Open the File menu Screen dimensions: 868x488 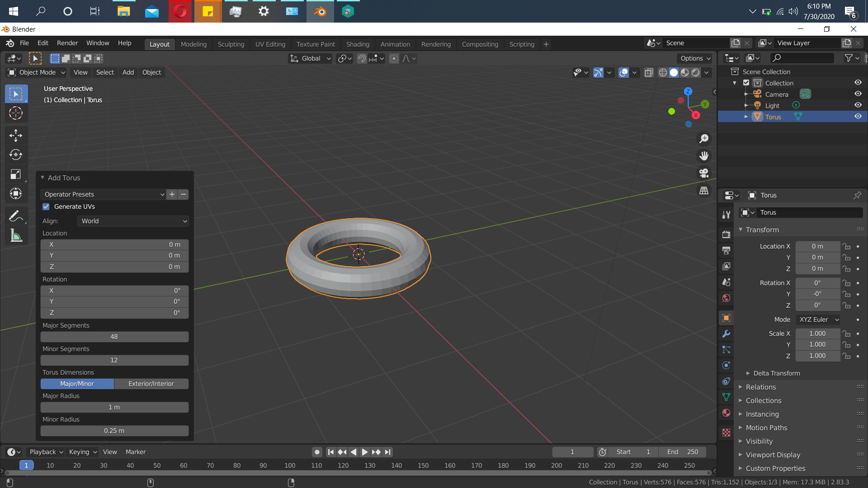point(24,43)
